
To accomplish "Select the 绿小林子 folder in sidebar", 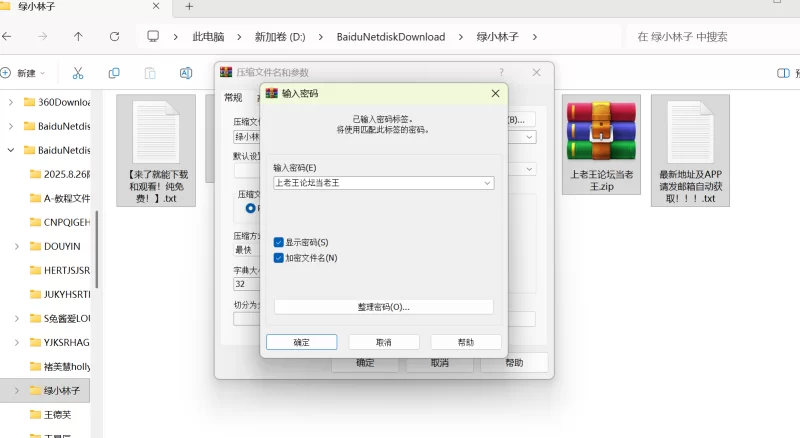I will (x=61, y=390).
